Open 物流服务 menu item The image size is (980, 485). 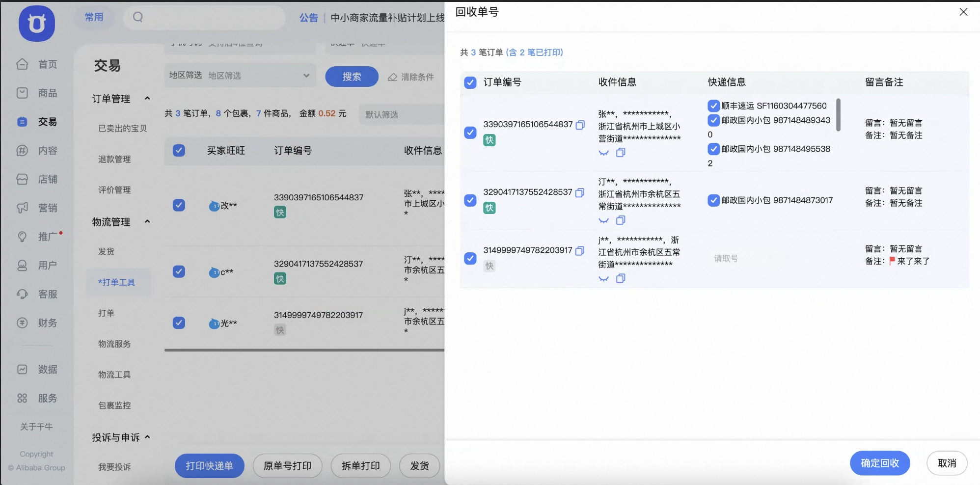[114, 344]
